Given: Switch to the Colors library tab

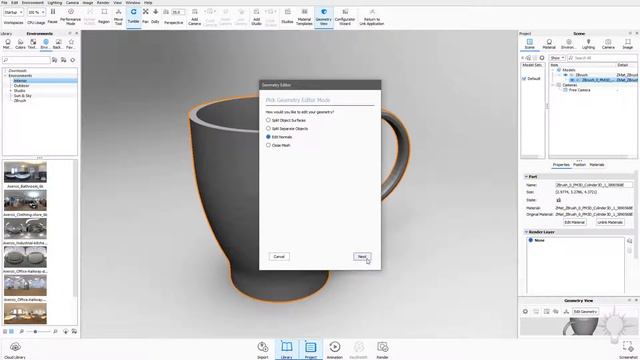Looking at the screenshot, I should tap(20, 44).
